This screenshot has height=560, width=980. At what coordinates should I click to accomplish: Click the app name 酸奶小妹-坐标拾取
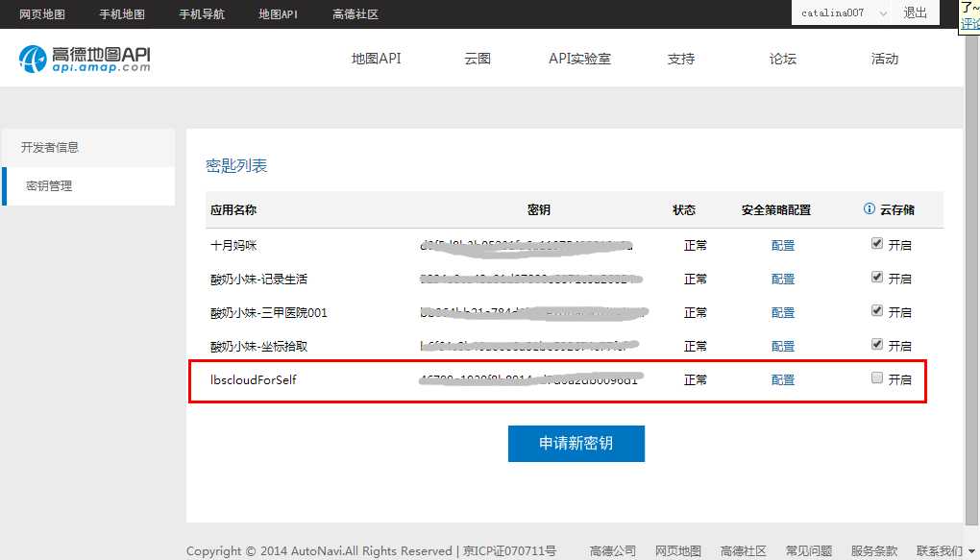[258, 346]
